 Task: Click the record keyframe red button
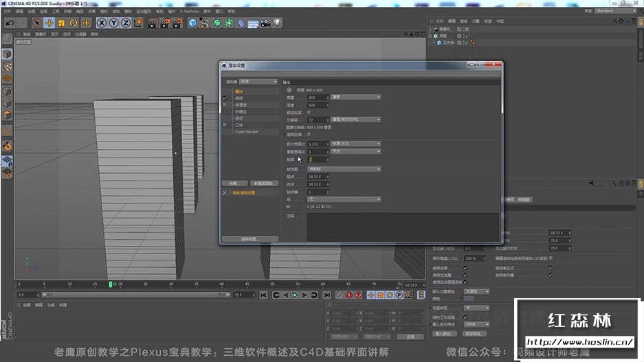340,295
